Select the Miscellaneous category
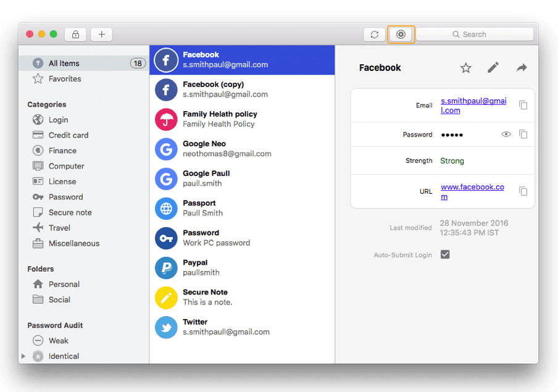The height and width of the screenshot is (392, 558). [83, 243]
